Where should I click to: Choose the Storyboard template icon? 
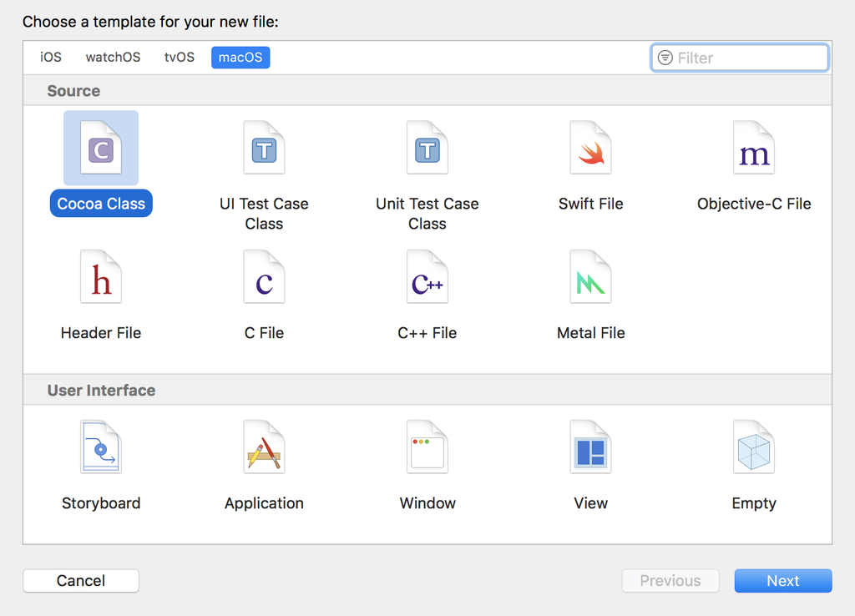[101, 447]
